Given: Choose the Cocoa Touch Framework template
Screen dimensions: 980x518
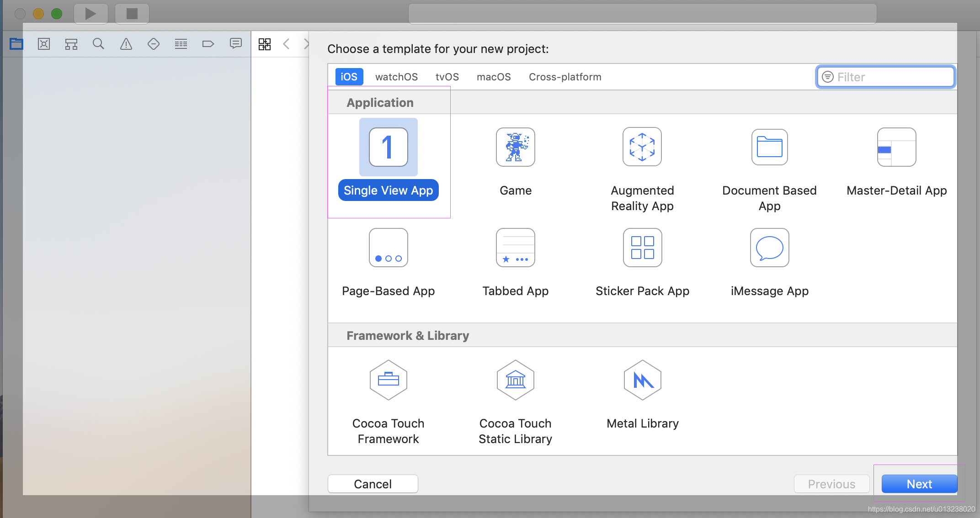Looking at the screenshot, I should click(x=389, y=380).
